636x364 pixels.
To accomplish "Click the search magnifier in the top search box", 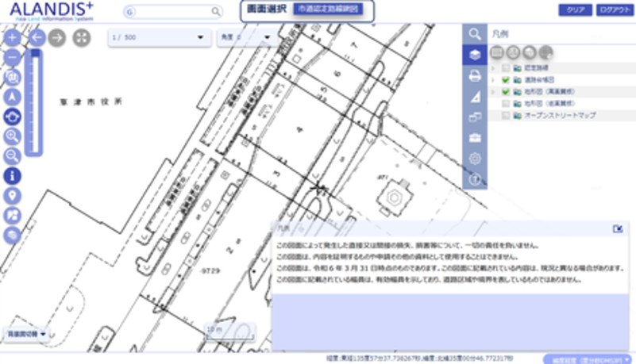I will [x=216, y=12].
